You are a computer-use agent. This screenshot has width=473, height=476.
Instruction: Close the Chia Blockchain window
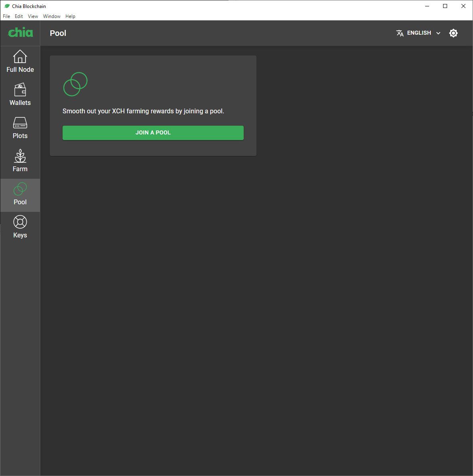coord(463,6)
